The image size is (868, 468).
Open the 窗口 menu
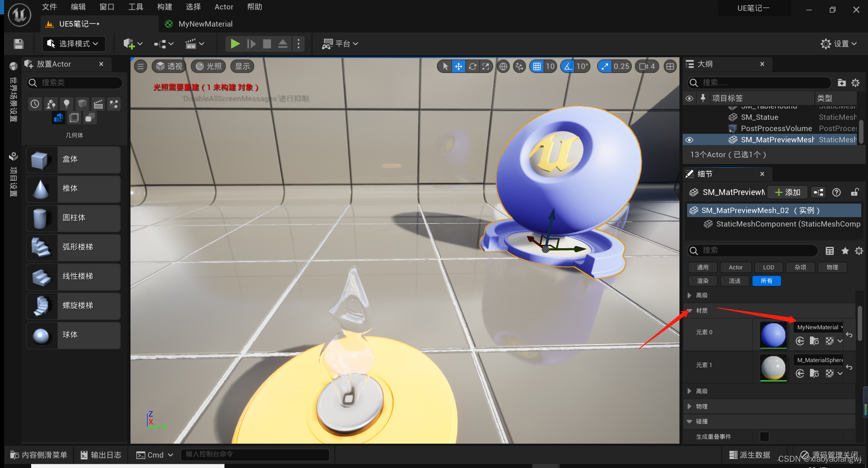(x=107, y=7)
